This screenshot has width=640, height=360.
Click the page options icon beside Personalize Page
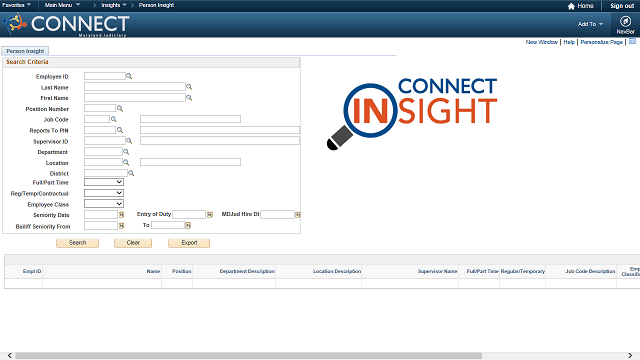(x=632, y=42)
